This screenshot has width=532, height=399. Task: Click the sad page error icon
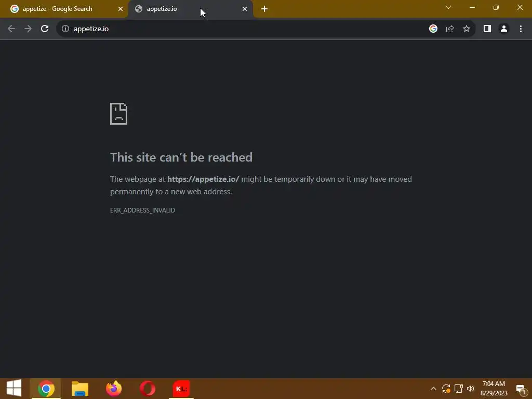119,114
